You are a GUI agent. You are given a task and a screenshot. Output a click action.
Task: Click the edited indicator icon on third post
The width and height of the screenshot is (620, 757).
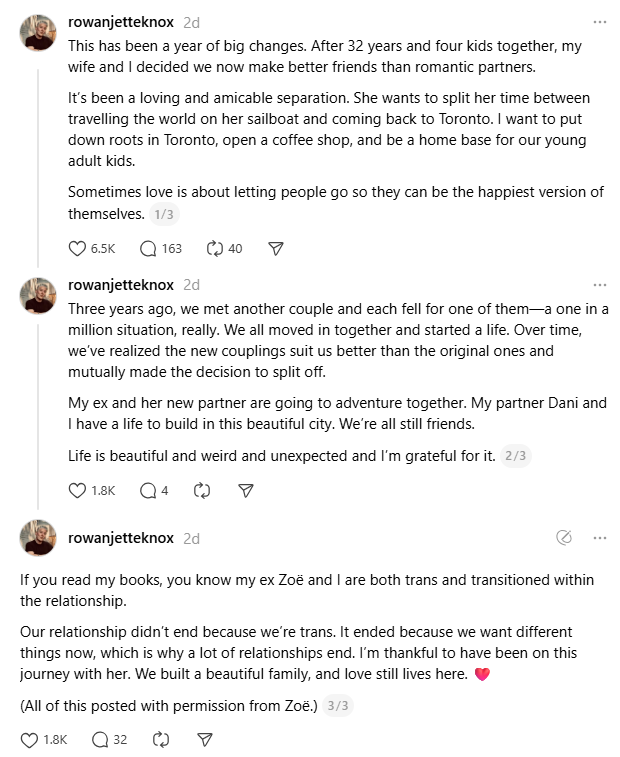point(564,537)
